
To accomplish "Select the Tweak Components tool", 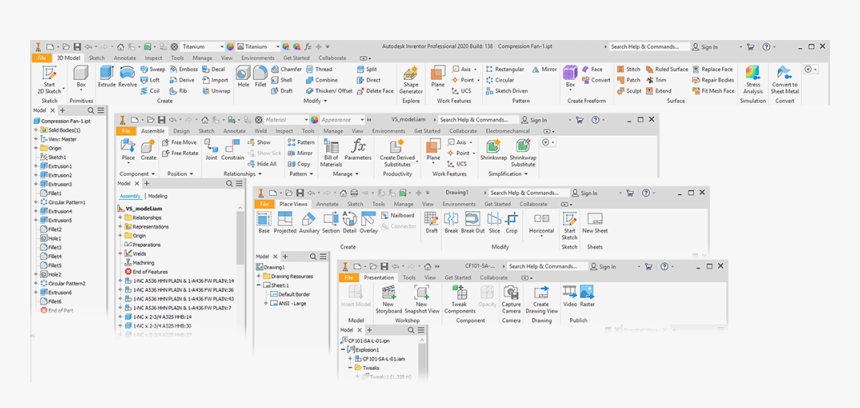I will pos(460,299).
